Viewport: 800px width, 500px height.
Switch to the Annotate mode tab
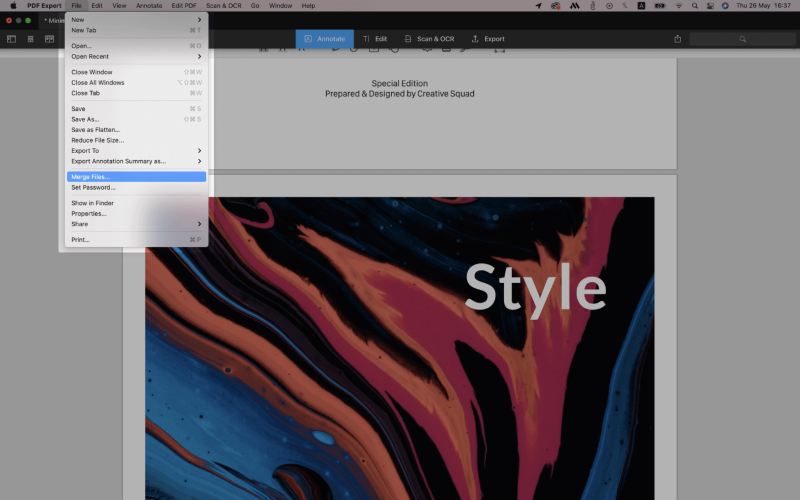tap(324, 39)
